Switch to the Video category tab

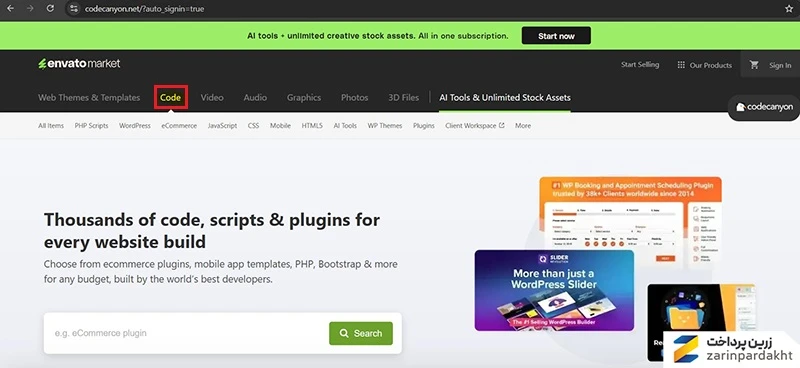pos(212,97)
